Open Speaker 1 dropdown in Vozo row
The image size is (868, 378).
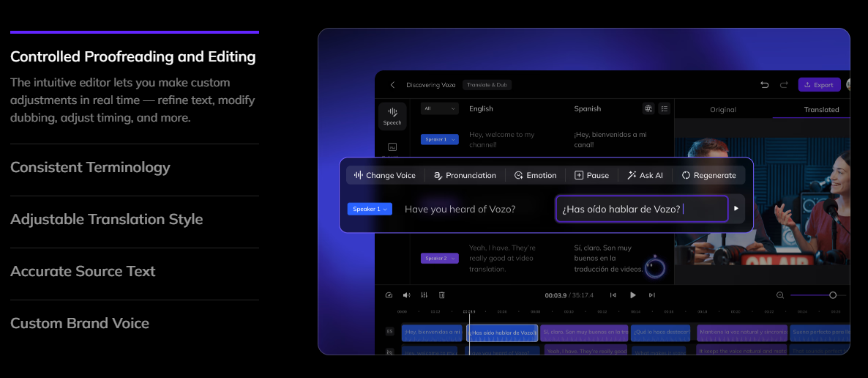coord(370,209)
